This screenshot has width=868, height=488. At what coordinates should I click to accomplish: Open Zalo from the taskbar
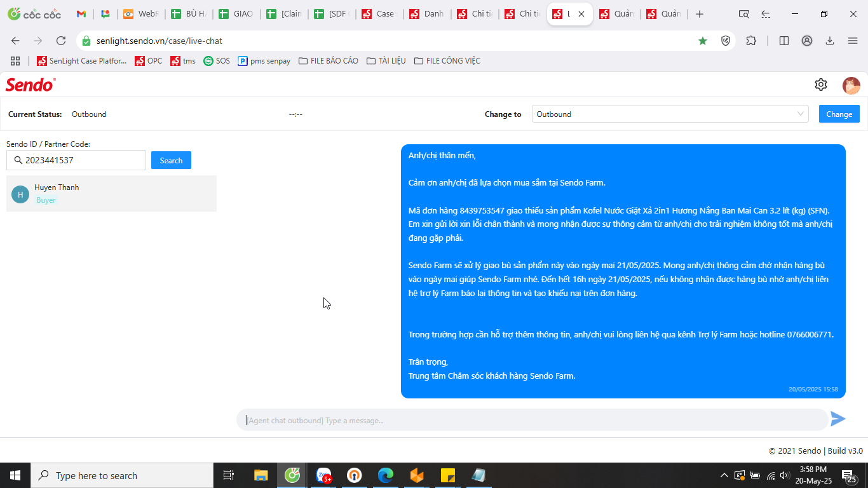[324, 475]
